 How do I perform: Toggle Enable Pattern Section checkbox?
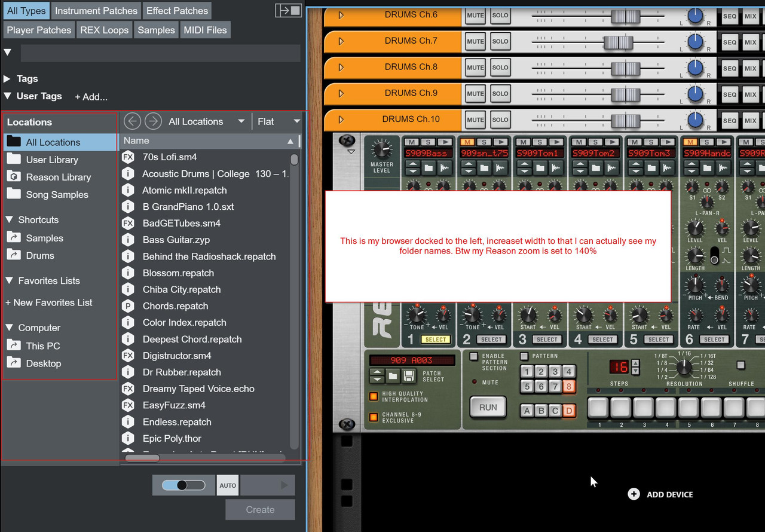[474, 357]
